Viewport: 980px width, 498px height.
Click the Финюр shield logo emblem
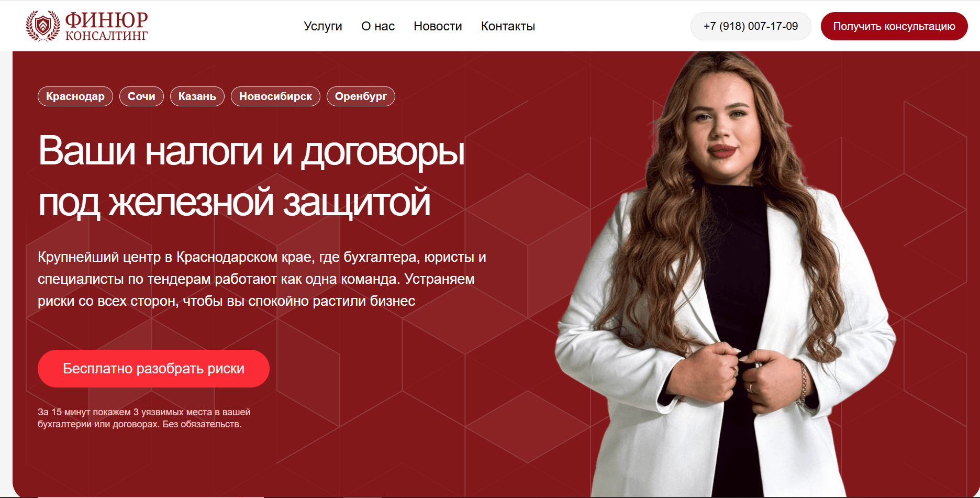click(43, 26)
